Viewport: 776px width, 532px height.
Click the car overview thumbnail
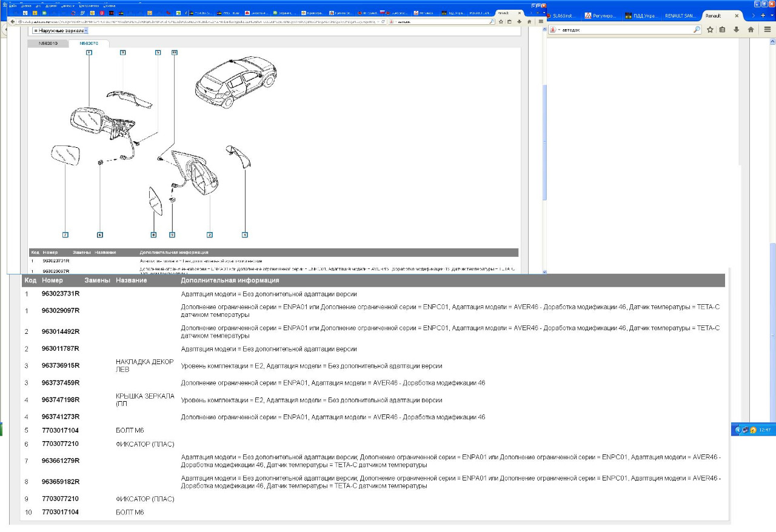(x=236, y=82)
